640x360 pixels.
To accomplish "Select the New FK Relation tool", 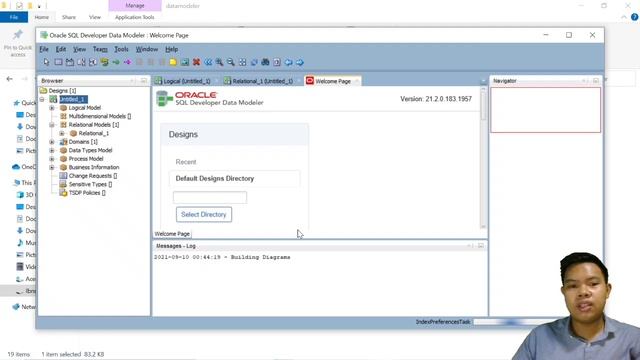I will pyautogui.click(x=104, y=62).
